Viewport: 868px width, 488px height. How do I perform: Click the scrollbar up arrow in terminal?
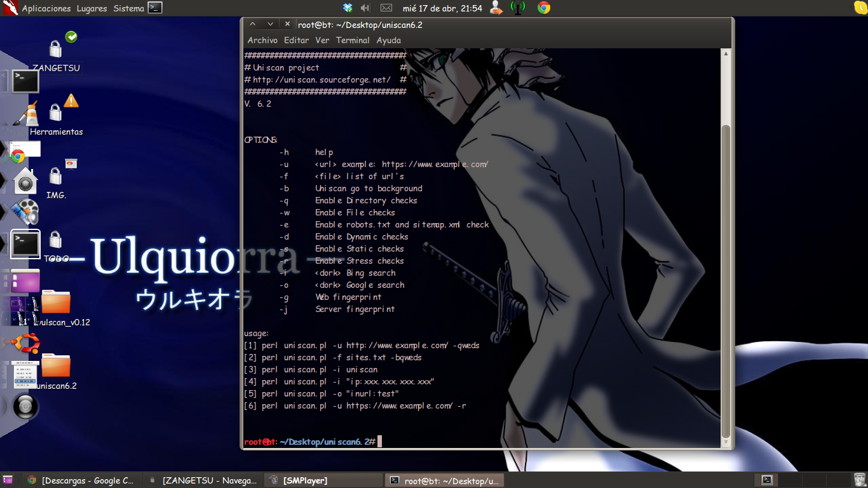click(726, 54)
